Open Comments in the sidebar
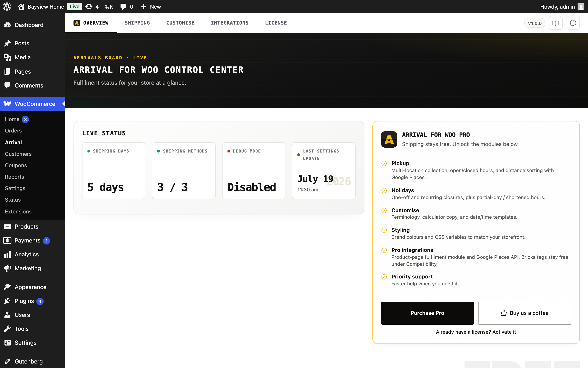Image resolution: width=588 pixels, height=368 pixels. (x=32, y=85)
